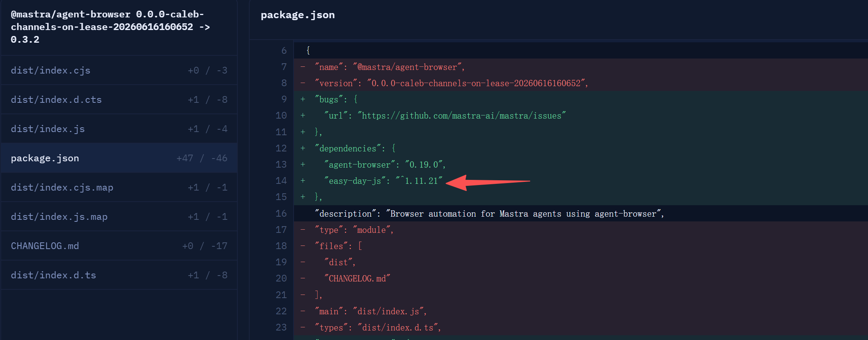The image size is (868, 340).
Task: Click line number 14 in the gutter
Action: click(281, 181)
